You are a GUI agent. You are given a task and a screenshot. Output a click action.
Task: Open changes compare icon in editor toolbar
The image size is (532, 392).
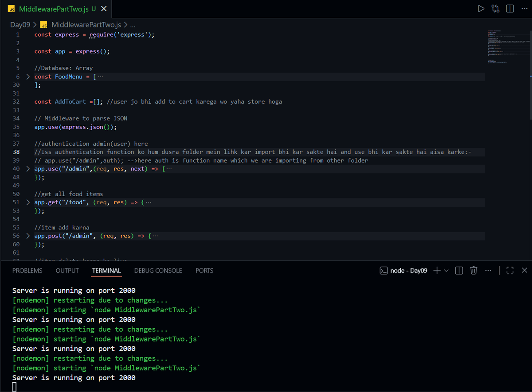[x=496, y=9]
